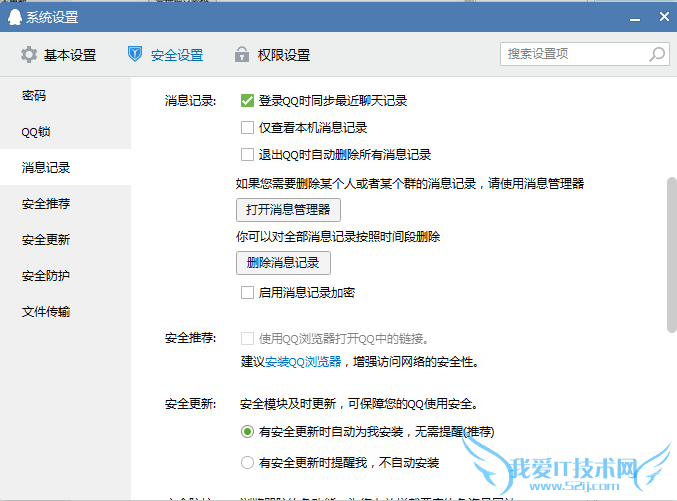This screenshot has width=677, height=501.
Task: Toggle 使用QQ浏览器打开QQ中的链接 checkbox
Action: [247, 339]
